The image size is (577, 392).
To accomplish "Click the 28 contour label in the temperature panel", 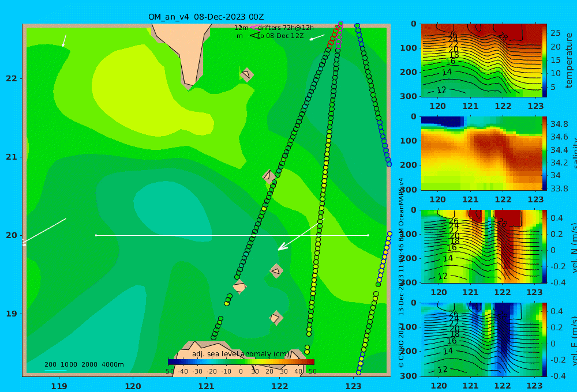I will (503, 36).
